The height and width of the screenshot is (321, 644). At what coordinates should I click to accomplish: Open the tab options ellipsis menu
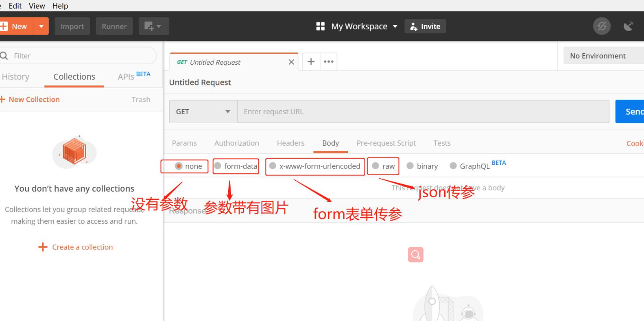click(329, 61)
